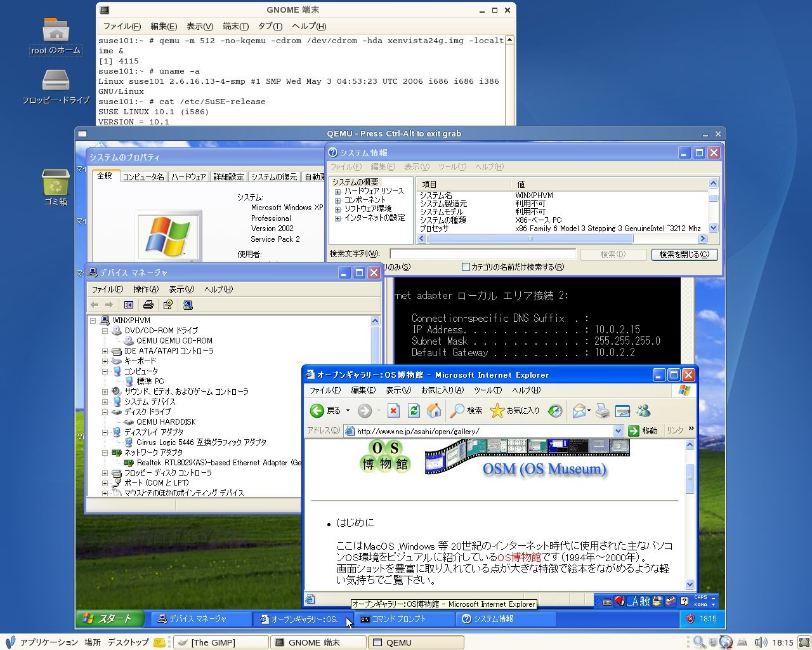
Task: Open the GNOME terminal Tabs menu
Action: [x=270, y=26]
